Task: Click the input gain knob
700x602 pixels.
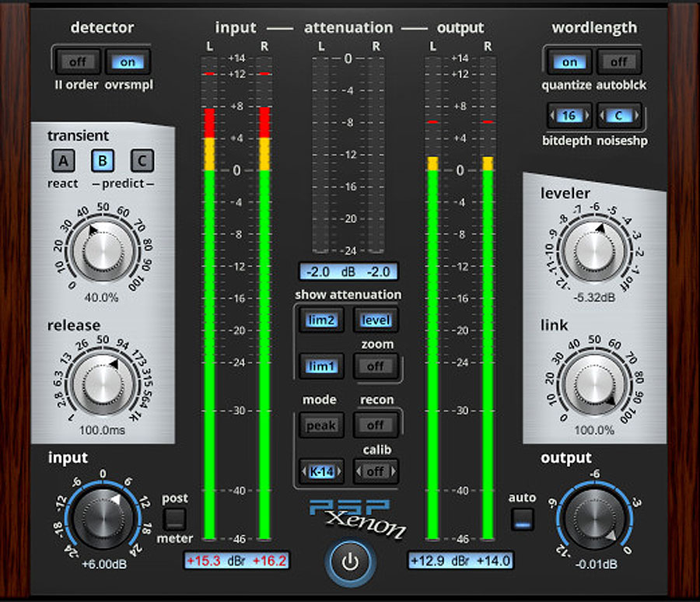Action: tap(102, 518)
